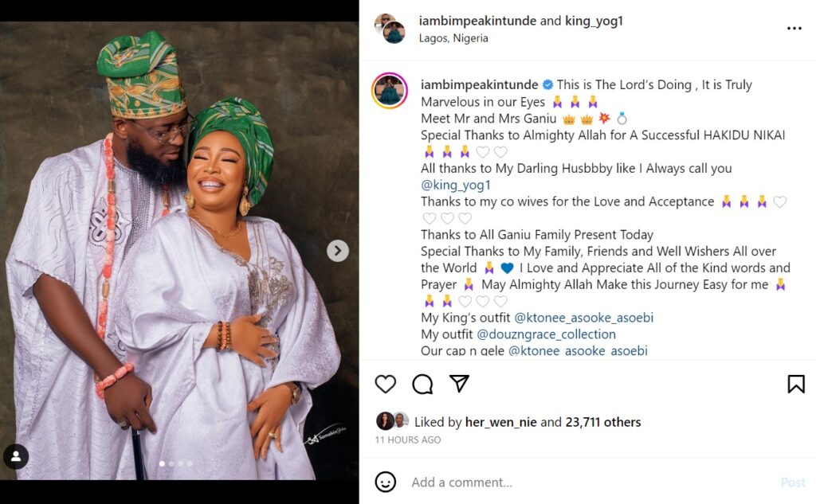This screenshot has height=504, width=816.
Task: Open the 11 hours ago timestamp
Action: 408,440
